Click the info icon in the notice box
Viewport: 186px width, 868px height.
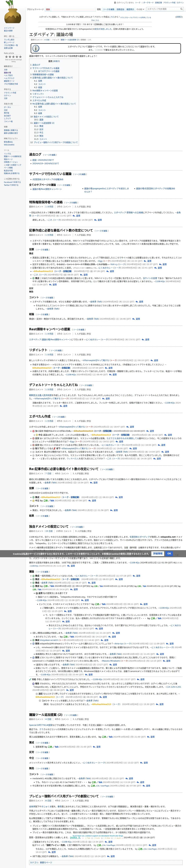coord(36,48)
